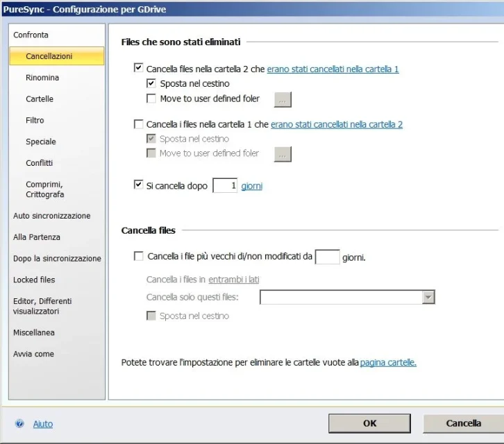Open 'erano stati cancellati nella cartella 2' link

337,124
